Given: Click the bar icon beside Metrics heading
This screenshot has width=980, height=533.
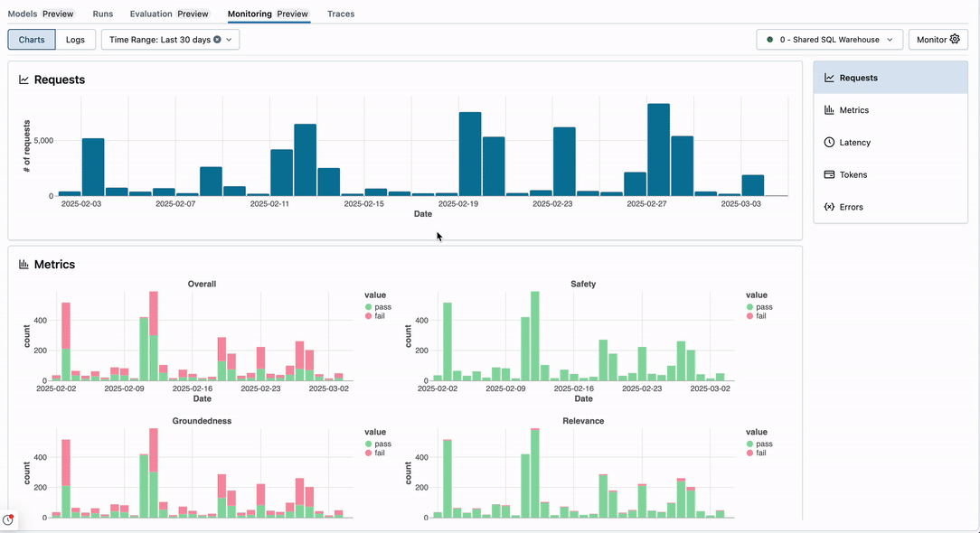Looking at the screenshot, I should tap(24, 265).
